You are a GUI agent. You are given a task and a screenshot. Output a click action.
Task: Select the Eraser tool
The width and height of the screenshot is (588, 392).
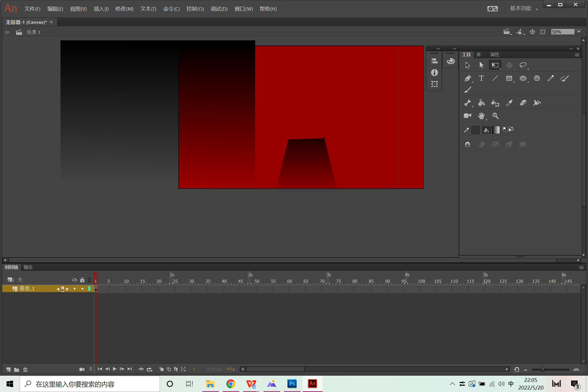point(523,103)
